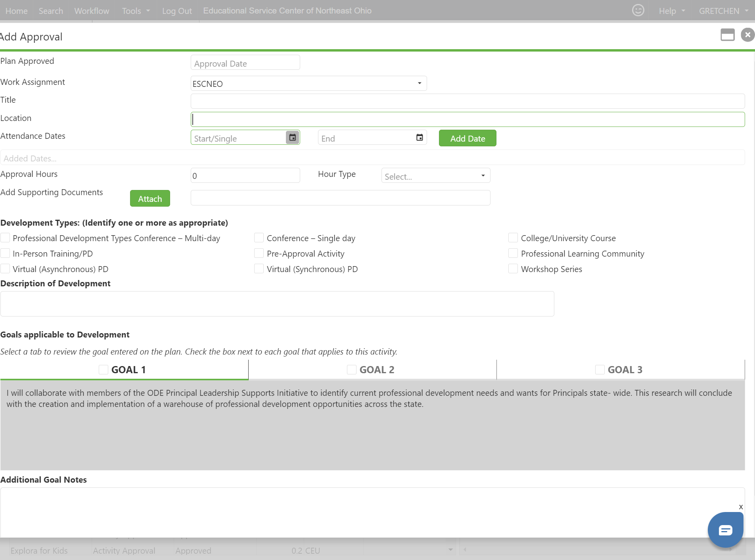Viewport: 755px width, 560px height.
Task: Enable In-Person Training/PD checkbox
Action: 5,253
